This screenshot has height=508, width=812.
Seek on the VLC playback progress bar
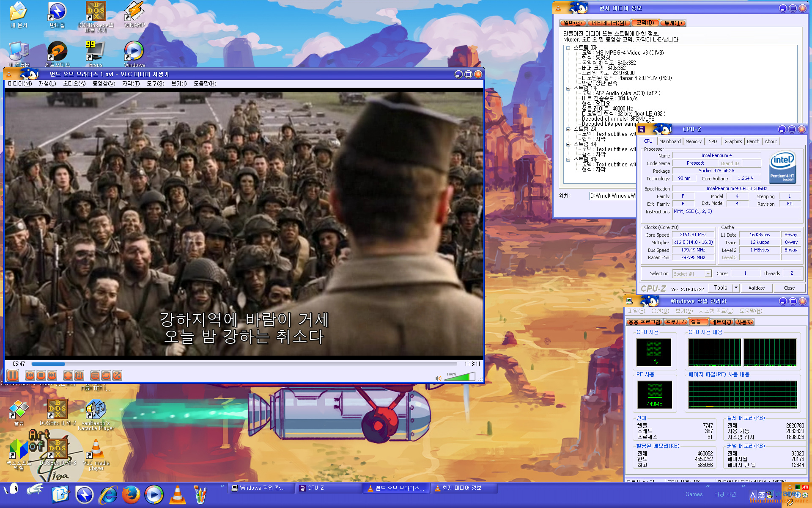pos(244,364)
